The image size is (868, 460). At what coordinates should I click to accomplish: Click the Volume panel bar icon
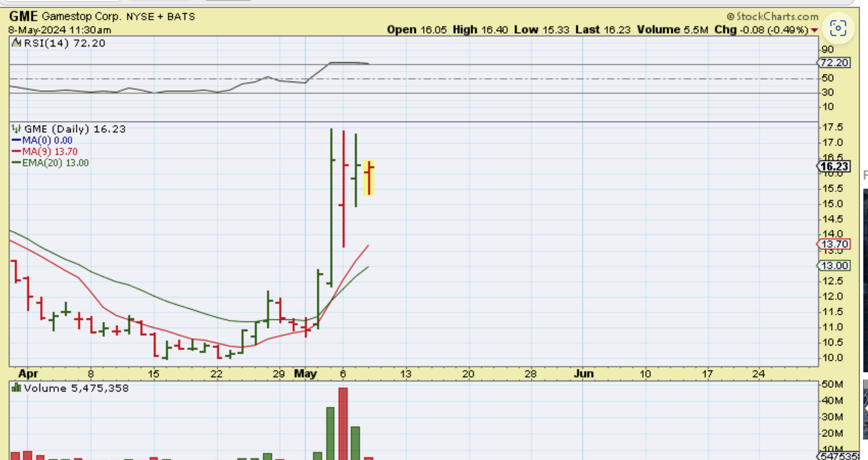pos(16,388)
